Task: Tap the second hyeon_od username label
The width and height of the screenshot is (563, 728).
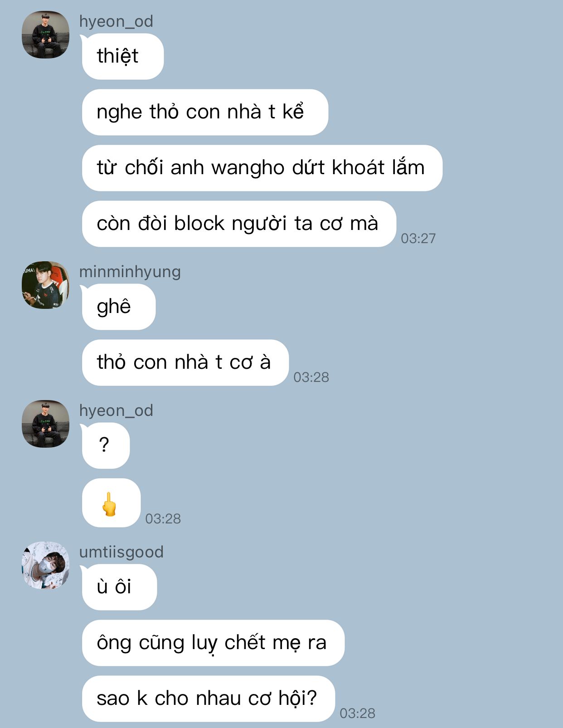Action: click(x=116, y=410)
